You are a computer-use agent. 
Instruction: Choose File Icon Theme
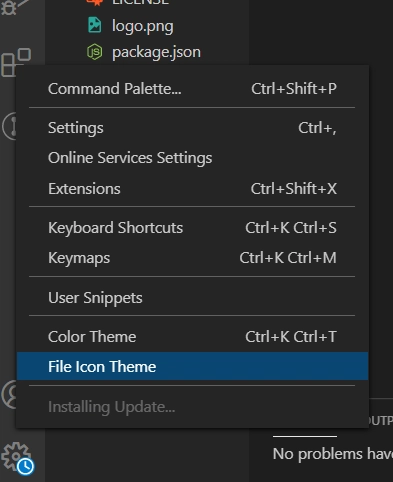pyautogui.click(x=192, y=366)
